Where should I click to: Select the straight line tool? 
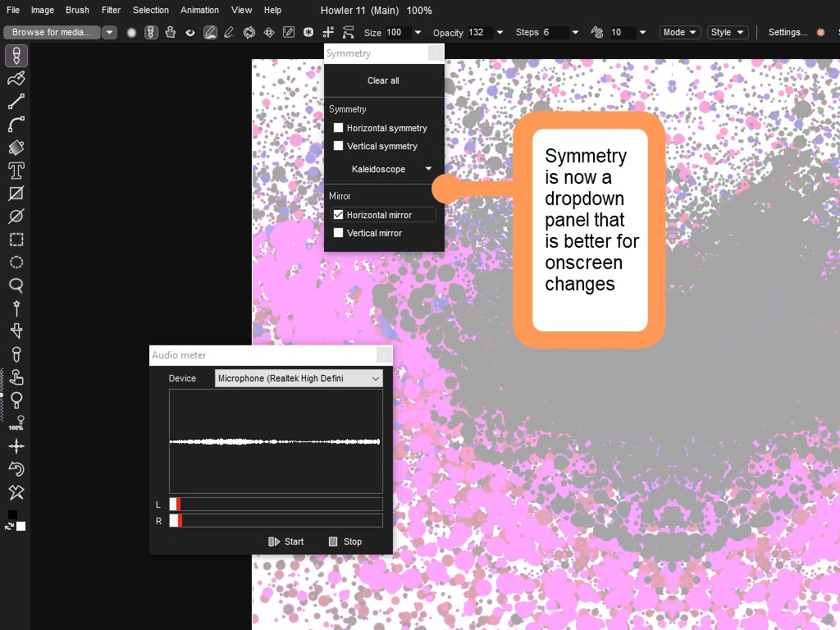[16, 102]
